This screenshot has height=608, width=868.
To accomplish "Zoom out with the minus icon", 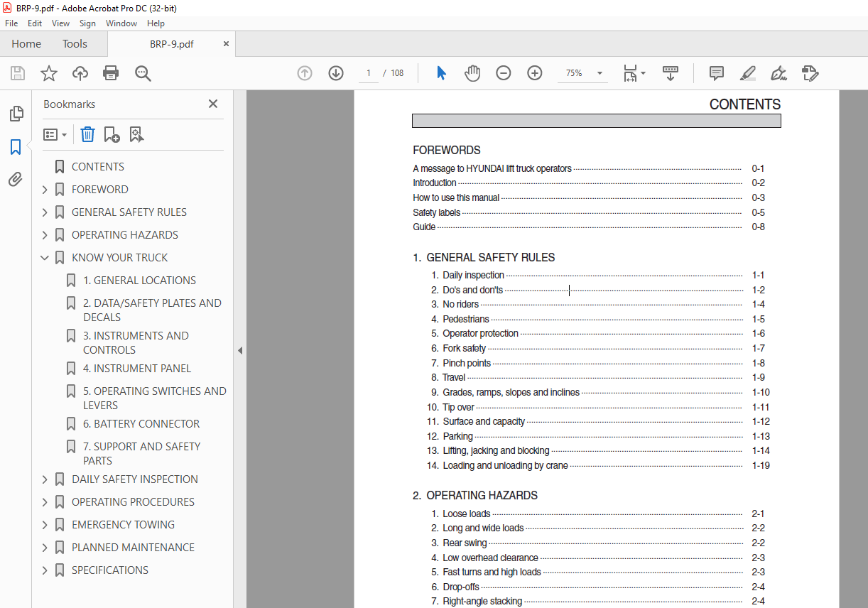I will tap(504, 73).
